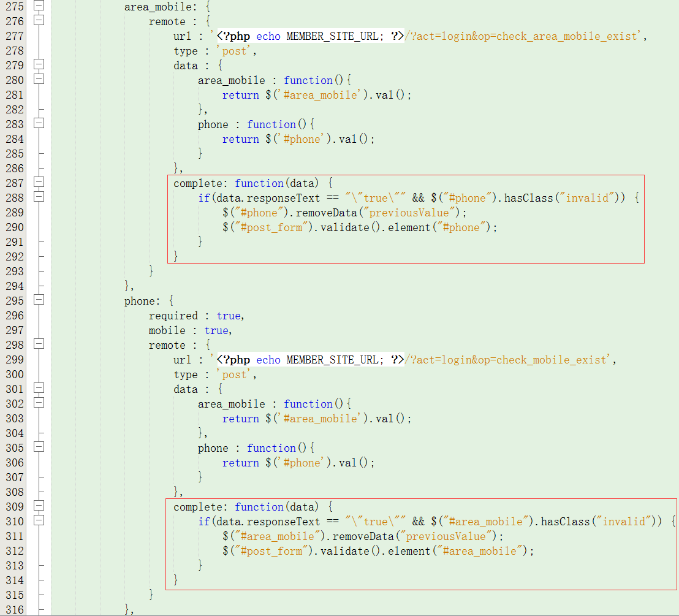
Task: Click line number 299 in the gutter
Action: [14, 360]
